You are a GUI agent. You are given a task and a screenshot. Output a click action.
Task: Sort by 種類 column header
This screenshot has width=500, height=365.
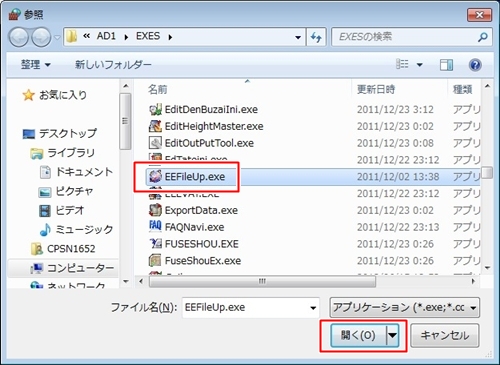click(x=464, y=89)
